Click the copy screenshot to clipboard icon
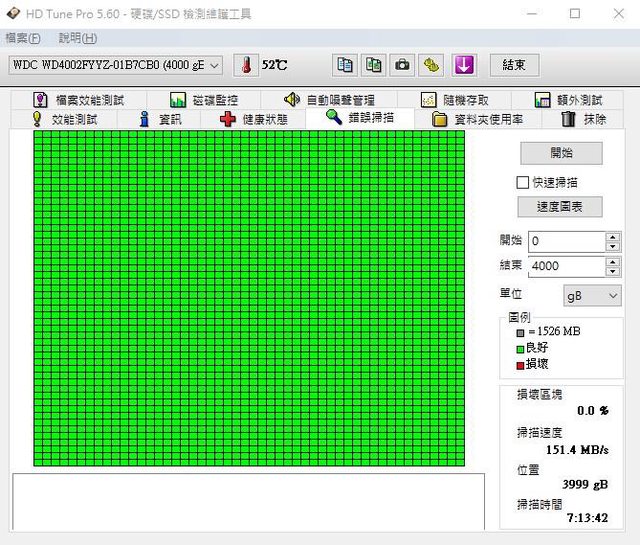 click(373, 65)
